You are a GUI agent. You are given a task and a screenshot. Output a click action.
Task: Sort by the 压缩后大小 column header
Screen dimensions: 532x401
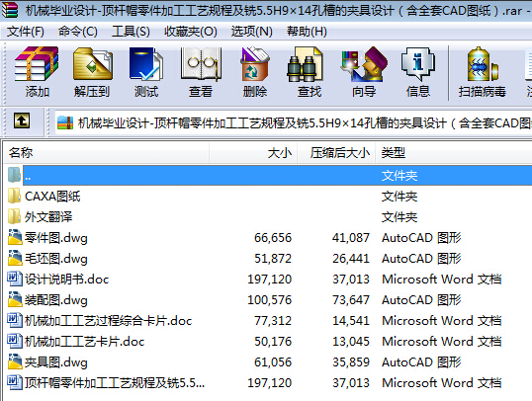[336, 153]
